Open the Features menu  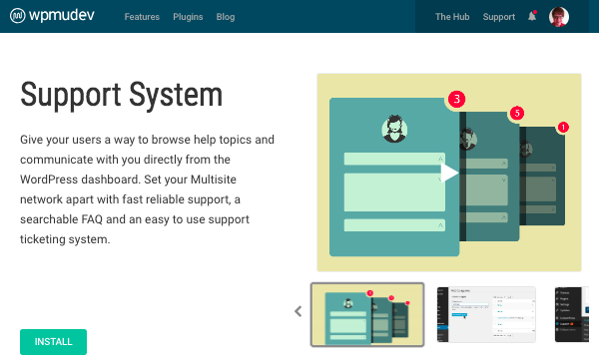point(142,17)
